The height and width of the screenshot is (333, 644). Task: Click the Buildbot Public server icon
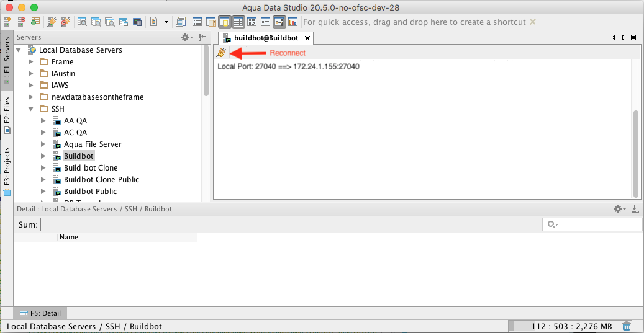click(x=57, y=192)
